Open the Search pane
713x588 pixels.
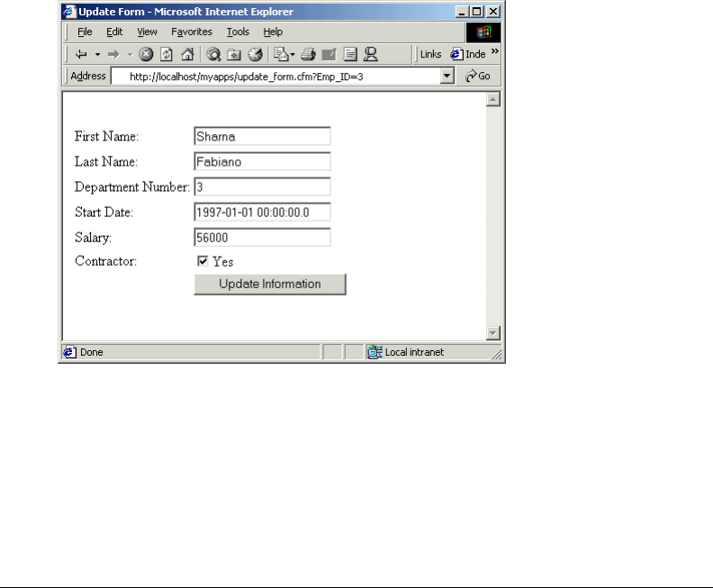click(x=213, y=55)
